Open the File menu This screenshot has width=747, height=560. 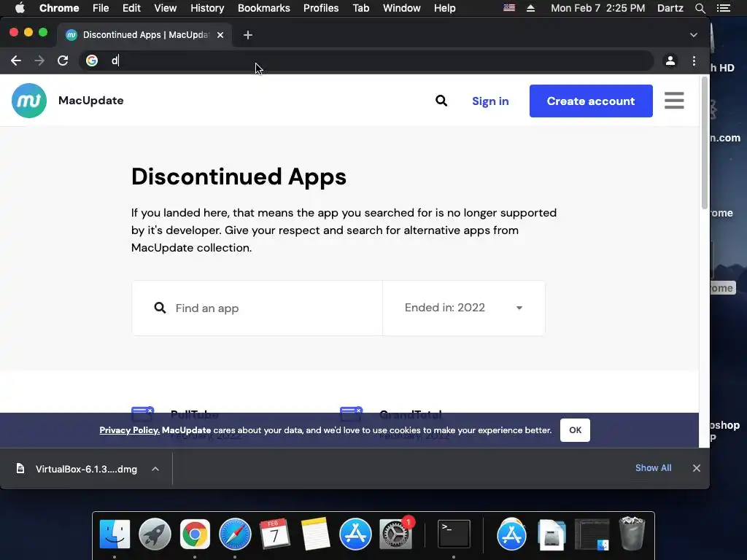click(x=101, y=8)
